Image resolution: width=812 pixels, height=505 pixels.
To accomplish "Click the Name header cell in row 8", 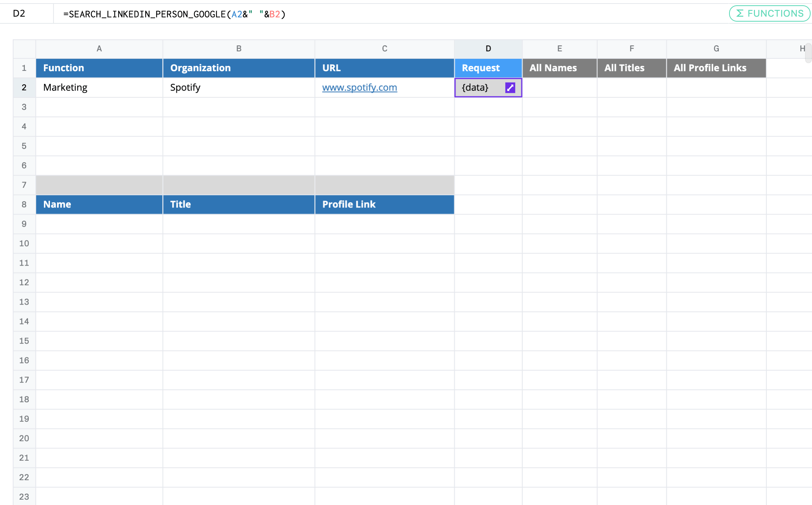I will [99, 204].
